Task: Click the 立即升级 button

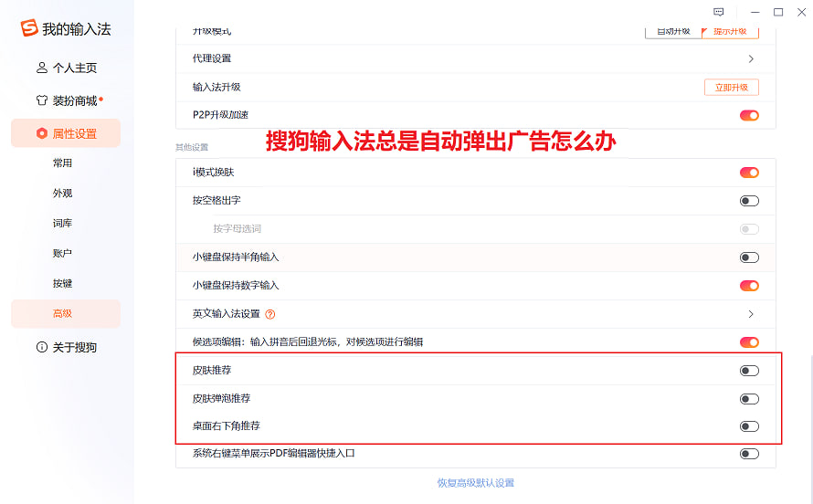Action: (731, 88)
